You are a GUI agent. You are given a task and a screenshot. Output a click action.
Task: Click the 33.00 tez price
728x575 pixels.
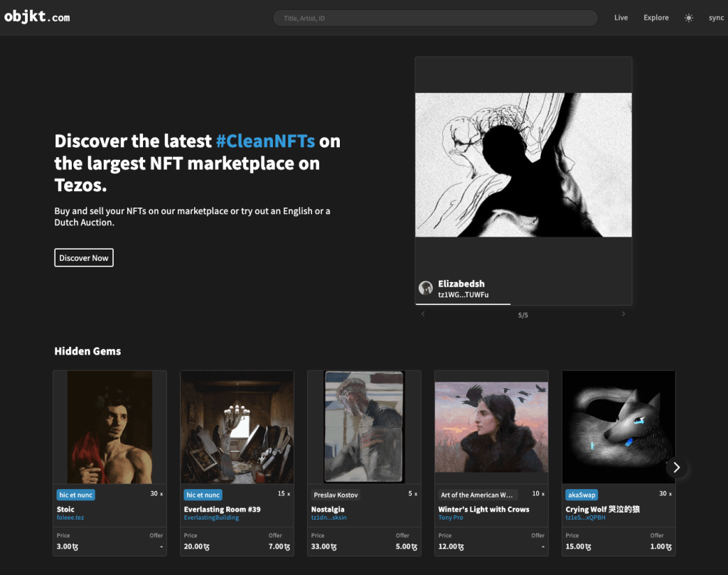pyautogui.click(x=323, y=547)
